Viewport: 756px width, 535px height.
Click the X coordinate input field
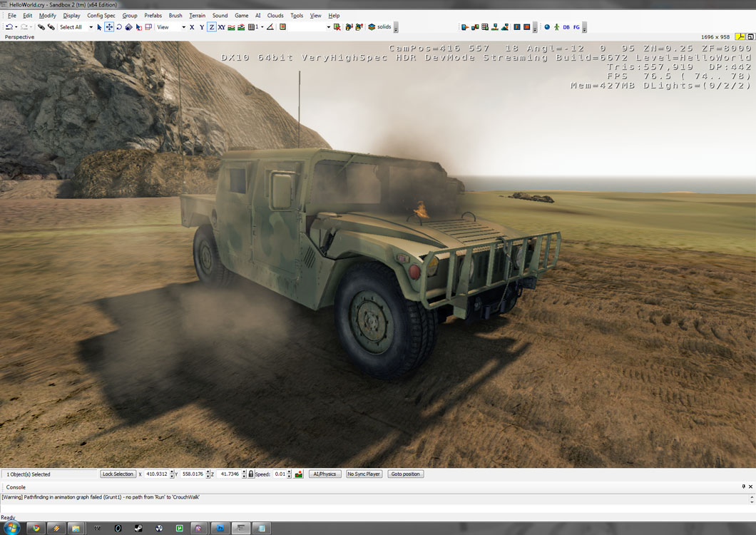(157, 474)
